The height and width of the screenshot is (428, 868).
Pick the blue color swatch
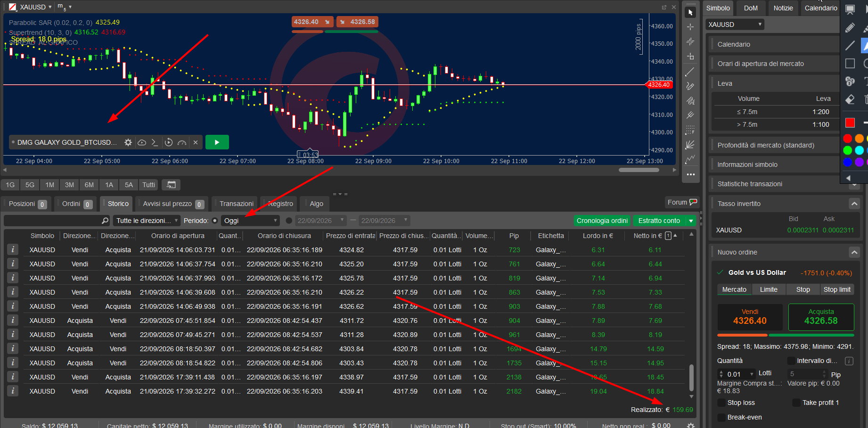click(847, 162)
